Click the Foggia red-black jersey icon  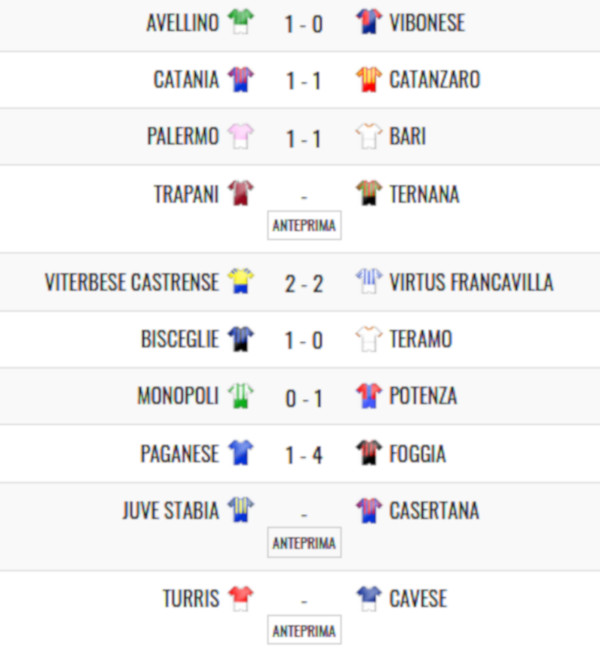click(369, 454)
